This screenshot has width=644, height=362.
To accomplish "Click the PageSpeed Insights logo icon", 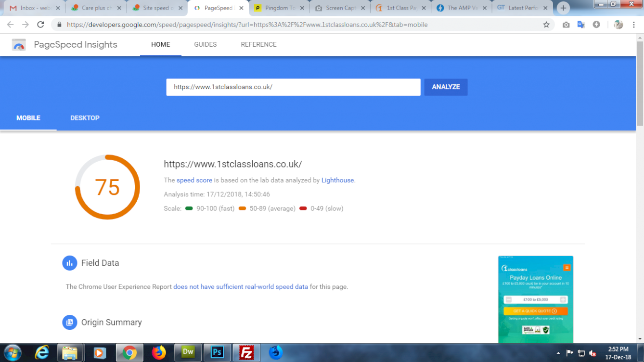I will (19, 45).
